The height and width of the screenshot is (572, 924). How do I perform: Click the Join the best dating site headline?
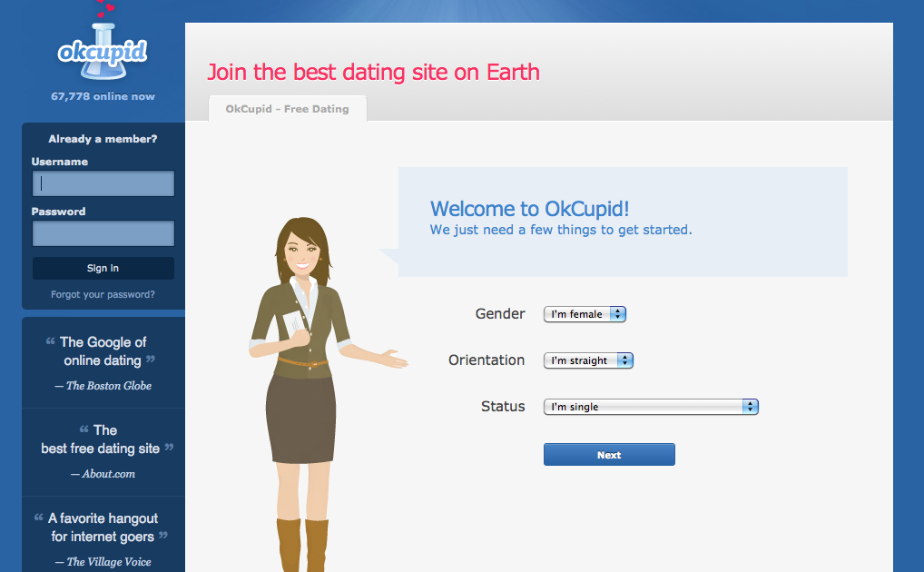(374, 72)
